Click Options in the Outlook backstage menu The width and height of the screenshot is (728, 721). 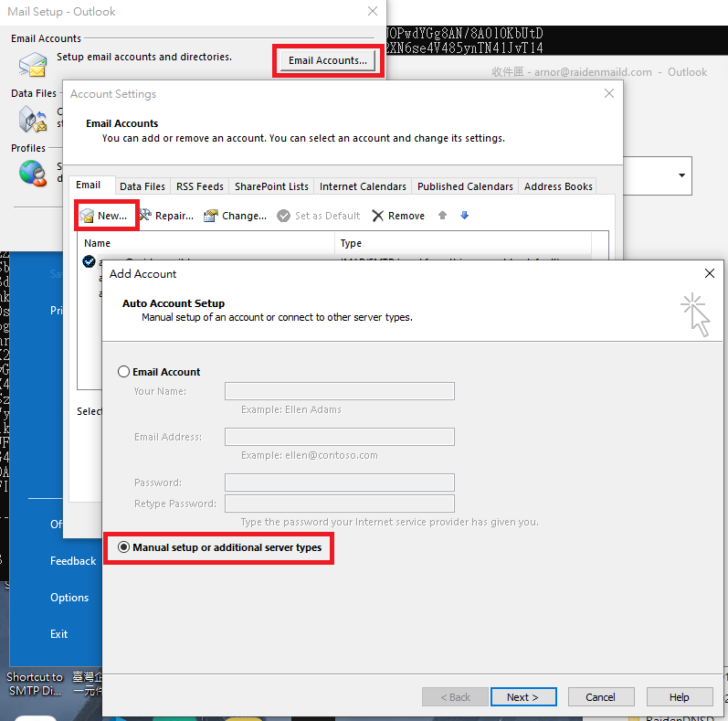[x=69, y=598]
